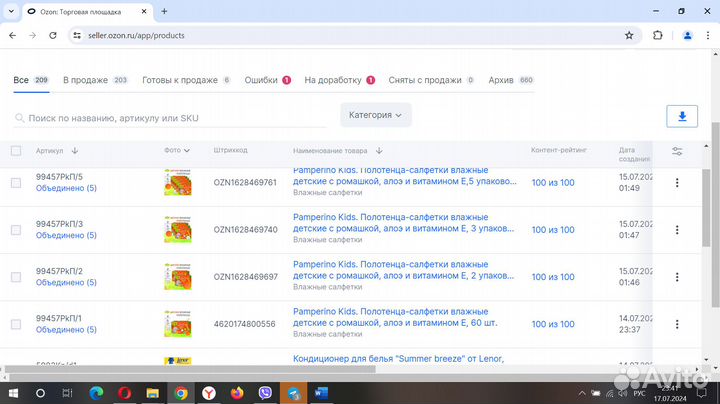Screen dimensions: 720x404
Task: Open Объединено (5) link for 99457РкП/5
Action: [x=66, y=188]
